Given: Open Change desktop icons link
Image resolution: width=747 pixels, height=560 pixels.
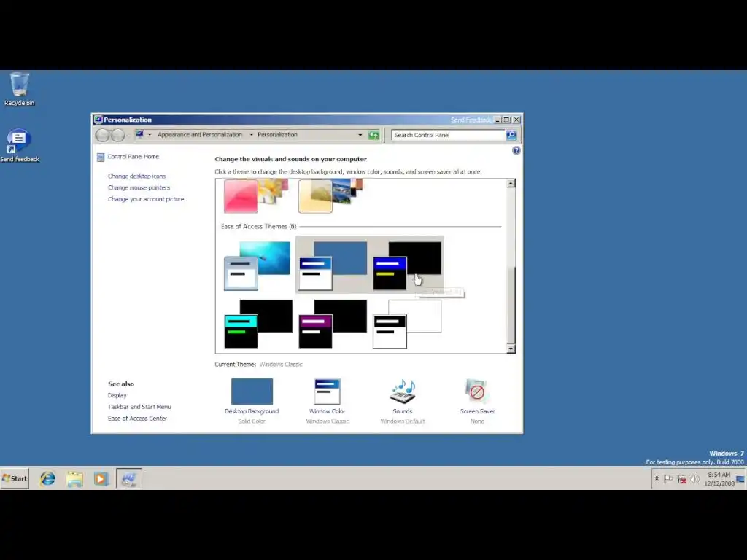Looking at the screenshot, I should coord(136,176).
